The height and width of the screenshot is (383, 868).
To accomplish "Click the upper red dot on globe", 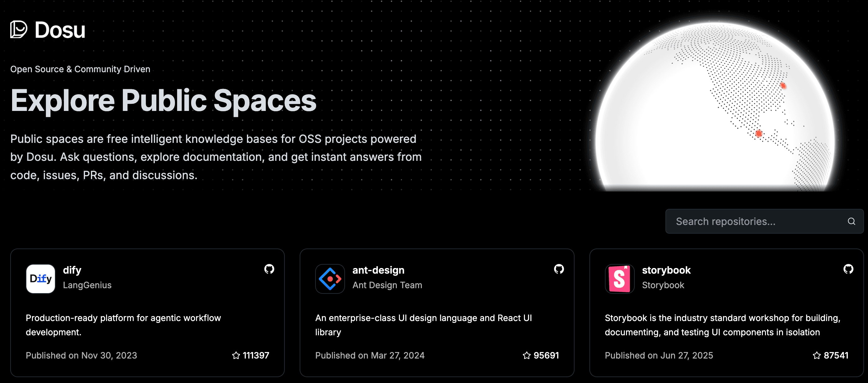I will [x=783, y=86].
